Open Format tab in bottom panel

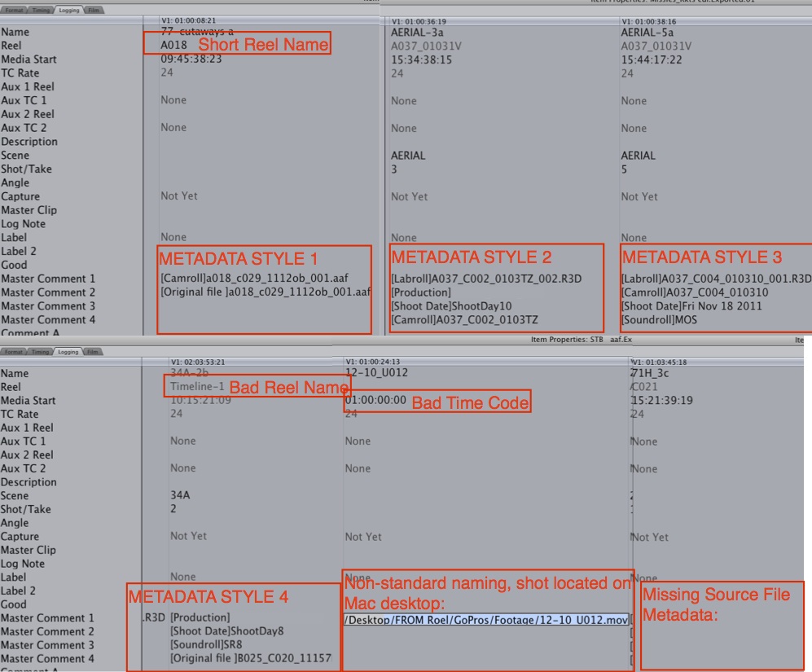pos(15,352)
